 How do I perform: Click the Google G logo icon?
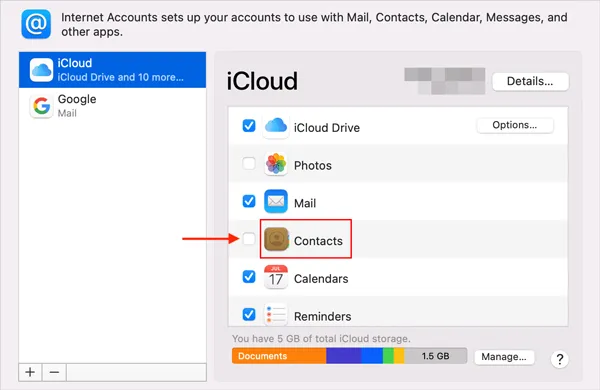[41, 106]
